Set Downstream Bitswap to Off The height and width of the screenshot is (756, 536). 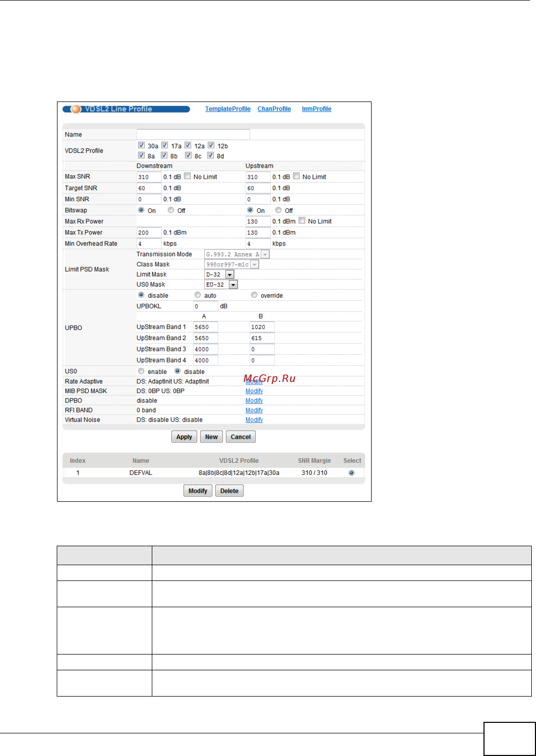171,210
